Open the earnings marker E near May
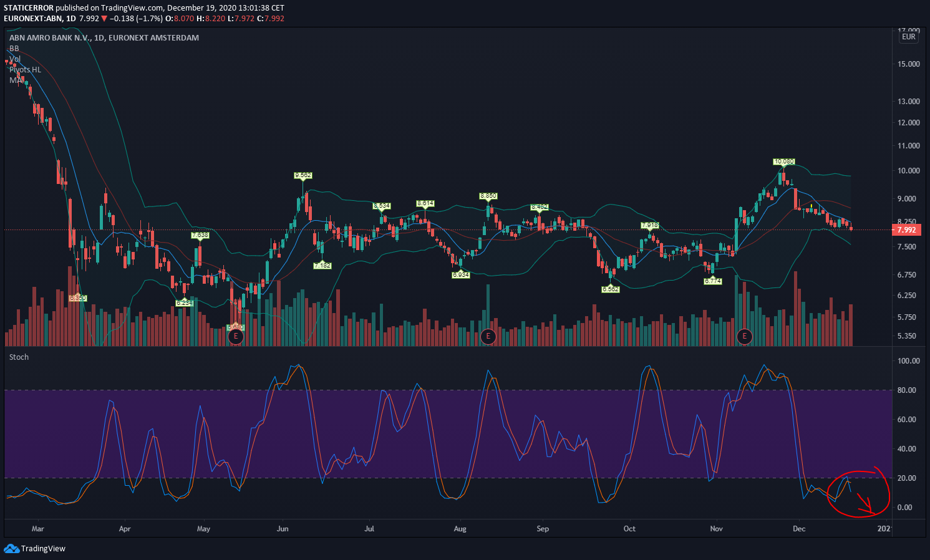The image size is (930, 560). pyautogui.click(x=235, y=337)
